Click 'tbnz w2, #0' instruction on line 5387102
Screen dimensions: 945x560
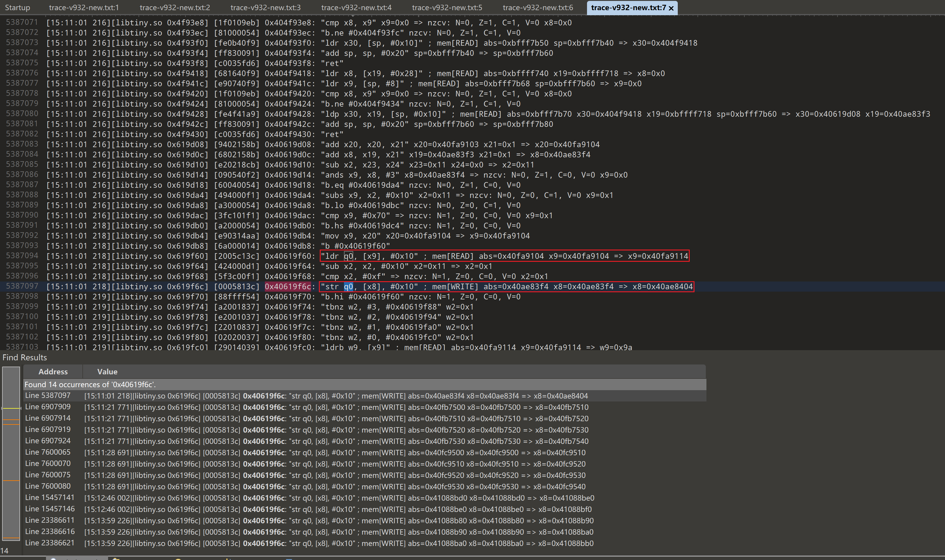click(381, 337)
